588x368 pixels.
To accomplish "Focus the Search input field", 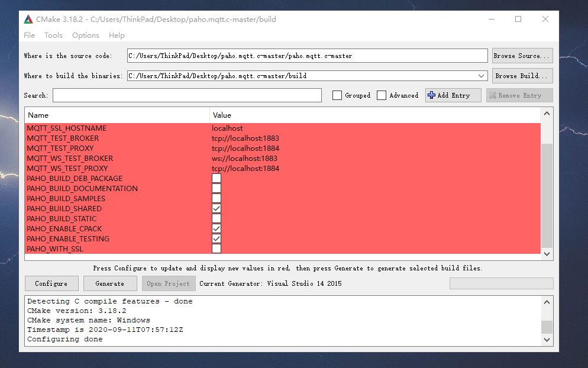I will point(187,95).
